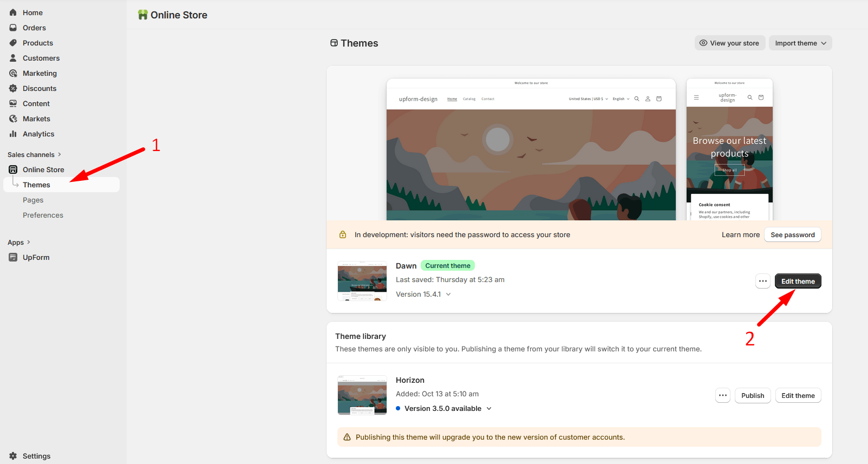868x464 pixels.
Task: Click Shop all button in mobile preview
Action: point(729,170)
